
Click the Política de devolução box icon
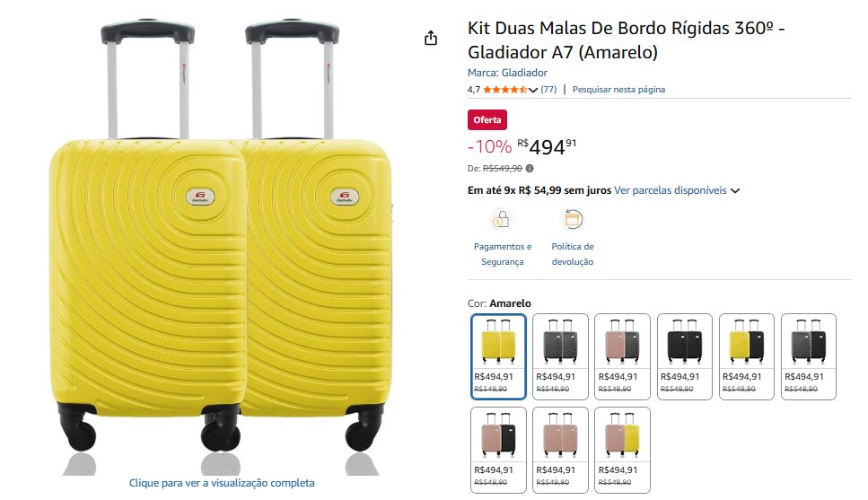(x=572, y=219)
